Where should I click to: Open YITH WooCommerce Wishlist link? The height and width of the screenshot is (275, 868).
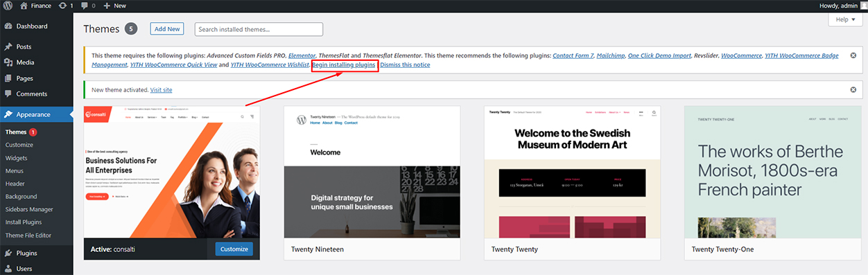[x=270, y=64]
